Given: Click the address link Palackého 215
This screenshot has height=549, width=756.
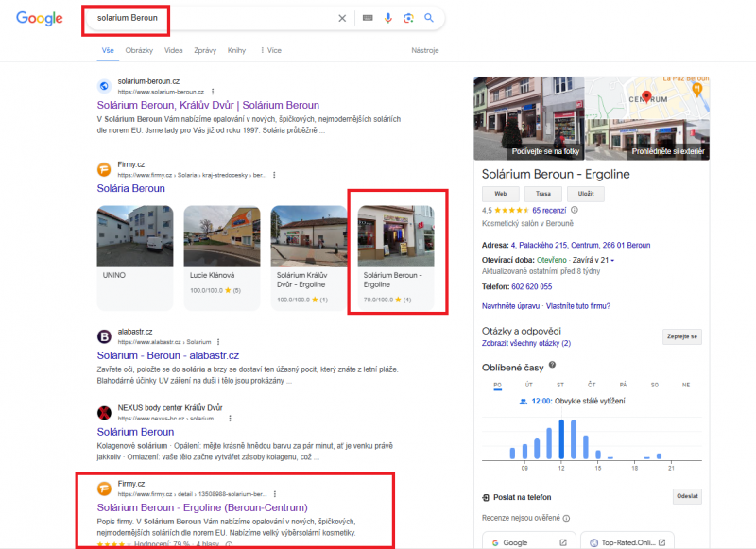Looking at the screenshot, I should pyautogui.click(x=580, y=245).
